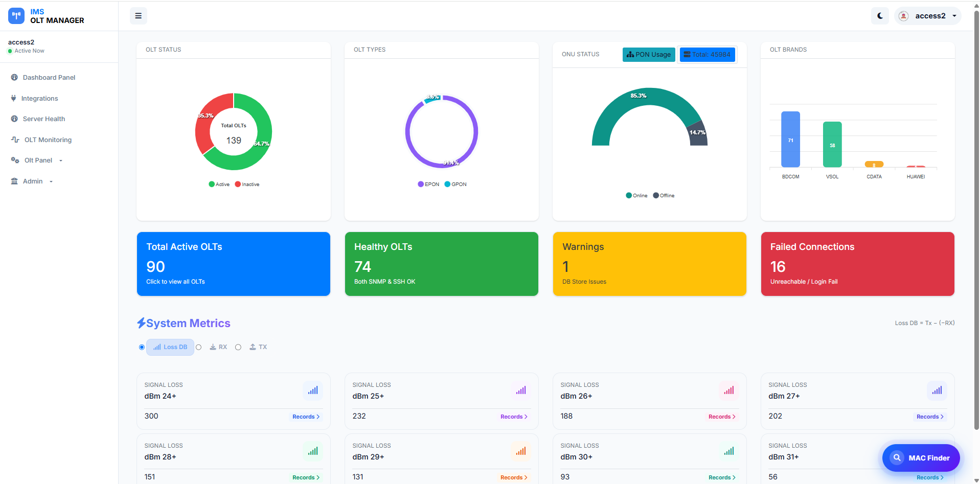
Task: Open Records for dBm 27+
Action: tap(930, 417)
